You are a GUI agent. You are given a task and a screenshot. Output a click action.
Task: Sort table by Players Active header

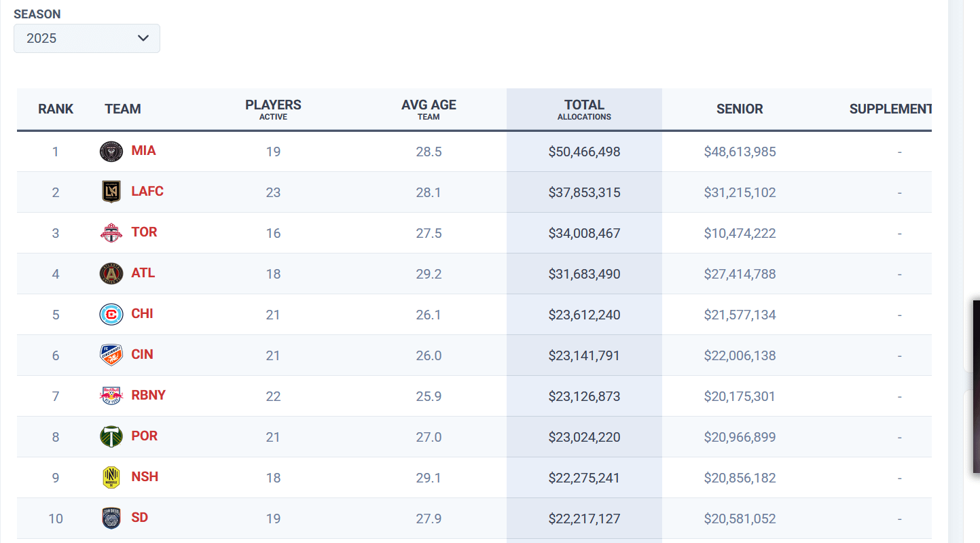click(x=273, y=109)
